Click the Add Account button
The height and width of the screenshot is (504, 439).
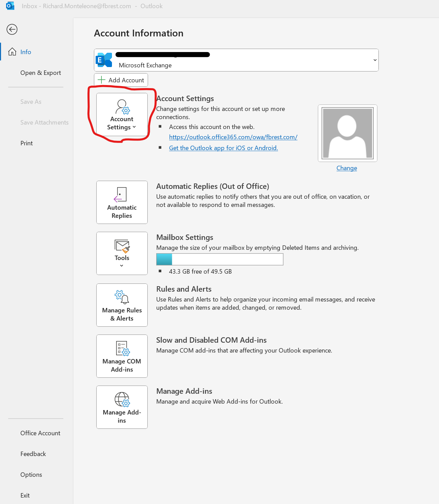coord(121,80)
